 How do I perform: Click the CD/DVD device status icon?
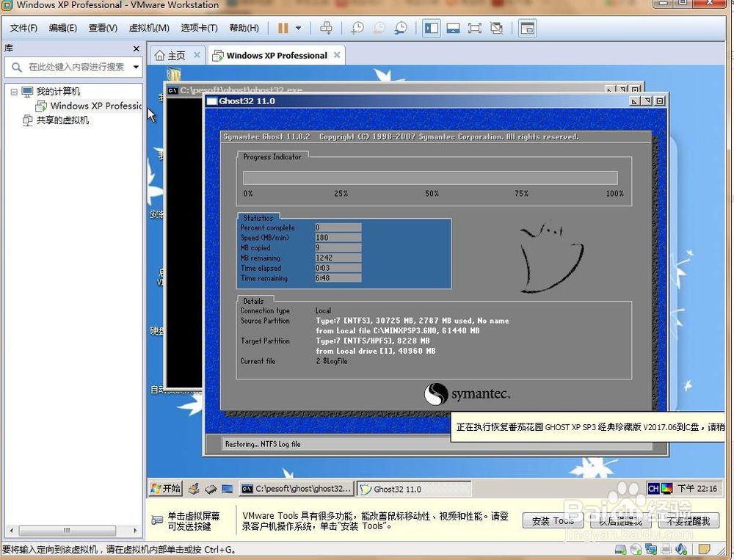pyautogui.click(x=636, y=549)
